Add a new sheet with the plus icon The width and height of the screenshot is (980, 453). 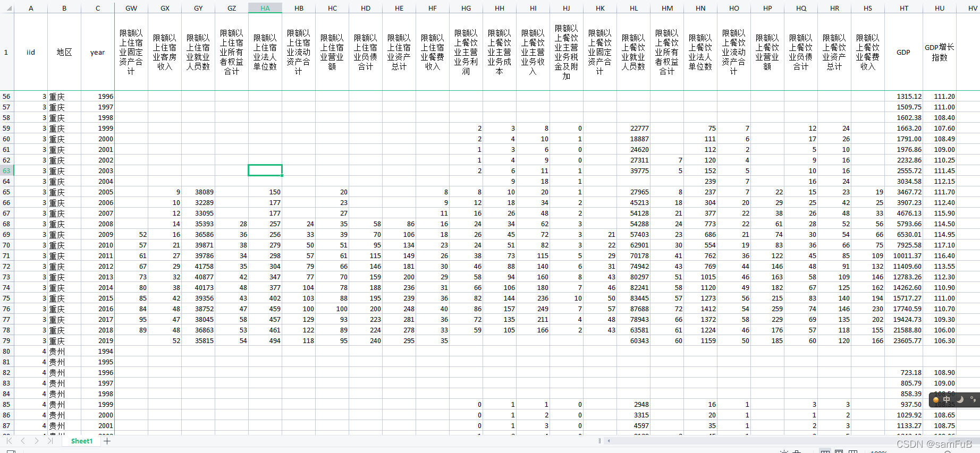tap(107, 441)
